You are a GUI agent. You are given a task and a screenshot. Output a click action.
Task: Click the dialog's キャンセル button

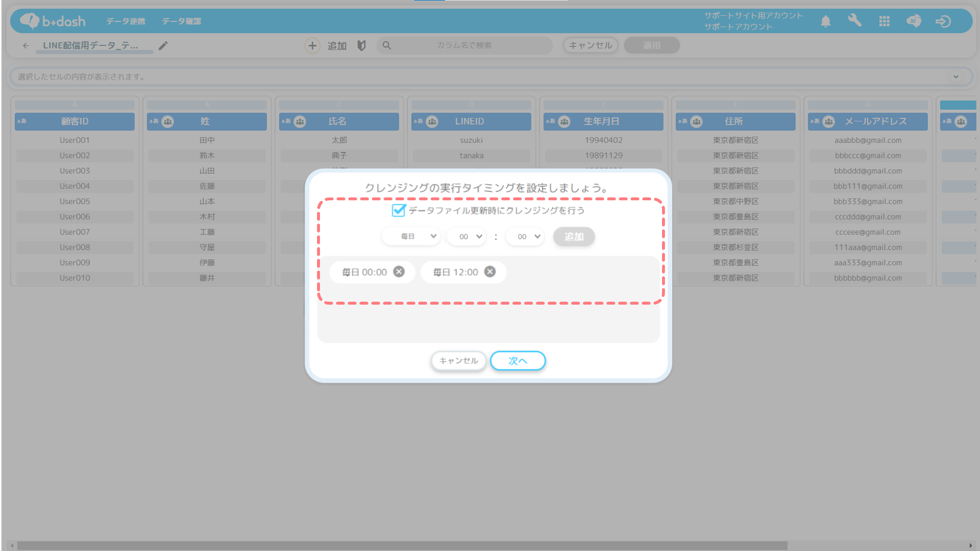point(458,361)
